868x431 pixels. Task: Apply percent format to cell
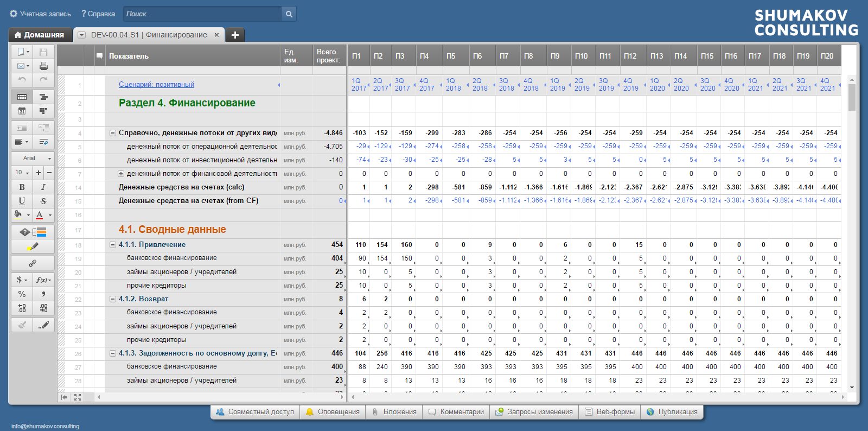coord(22,294)
